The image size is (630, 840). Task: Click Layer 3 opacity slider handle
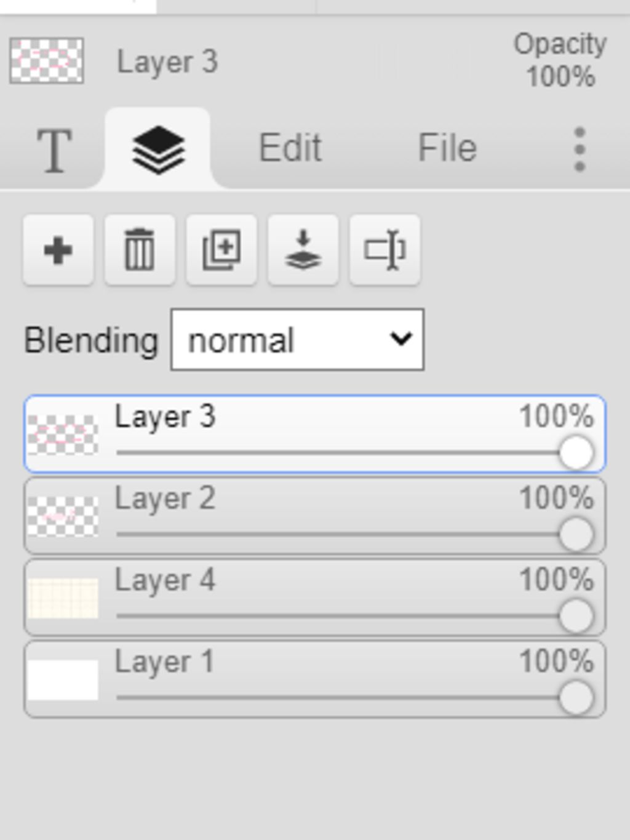576,453
